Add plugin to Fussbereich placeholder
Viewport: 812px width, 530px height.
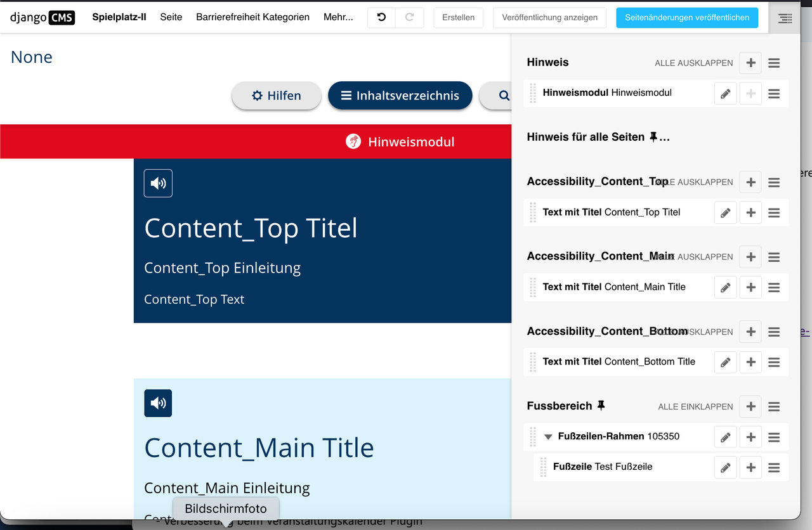(750, 406)
